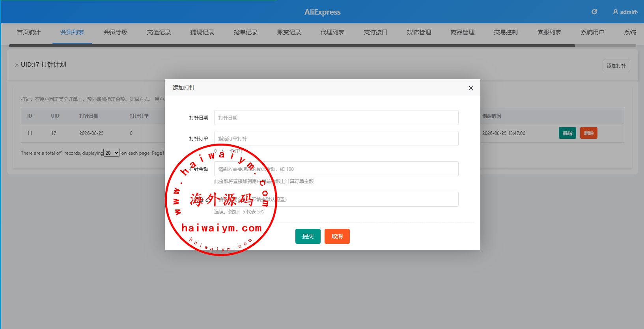Screen dimensions: 644x329
Task: Click the ID value 11 in the table row
Action: point(30,133)
